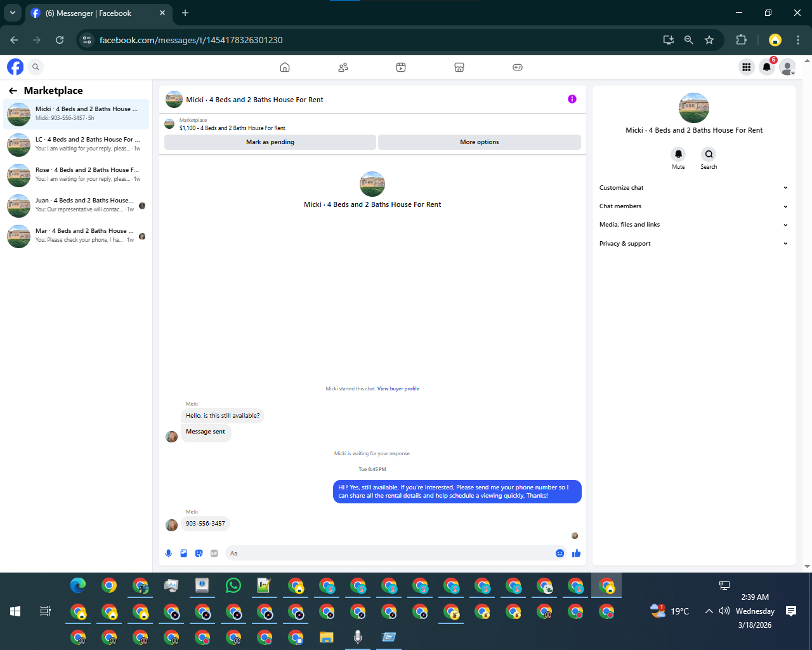Screen dimensions: 812x650
Task: Open Task View on the taskbar
Action: (46, 611)
